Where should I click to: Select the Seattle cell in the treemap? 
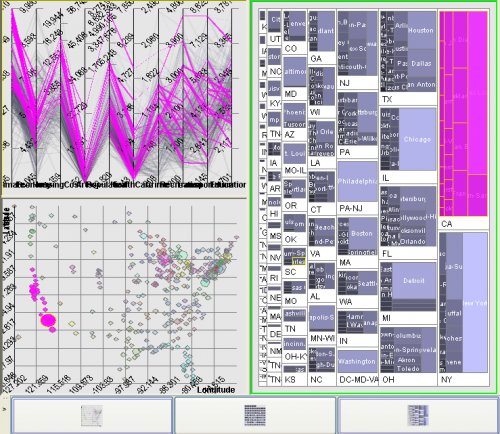(x=367, y=284)
